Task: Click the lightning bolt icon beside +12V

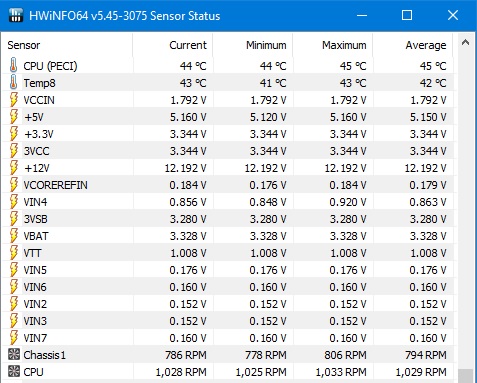Action: [x=14, y=168]
